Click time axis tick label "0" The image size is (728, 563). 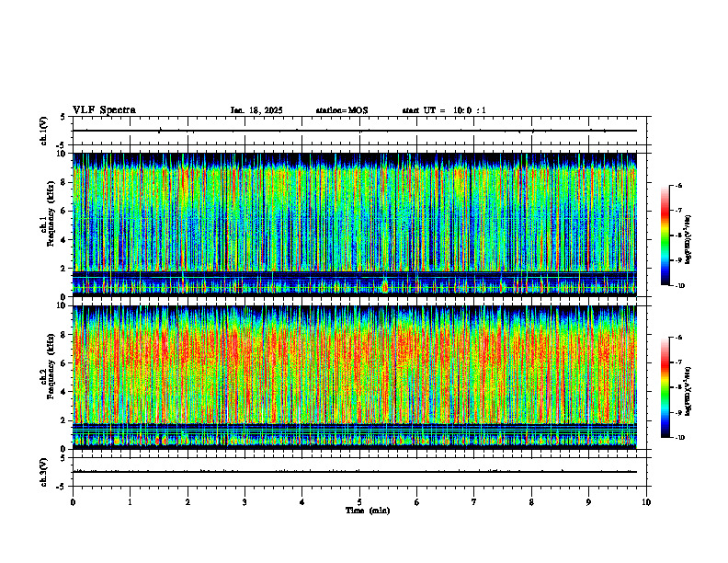coord(73,502)
